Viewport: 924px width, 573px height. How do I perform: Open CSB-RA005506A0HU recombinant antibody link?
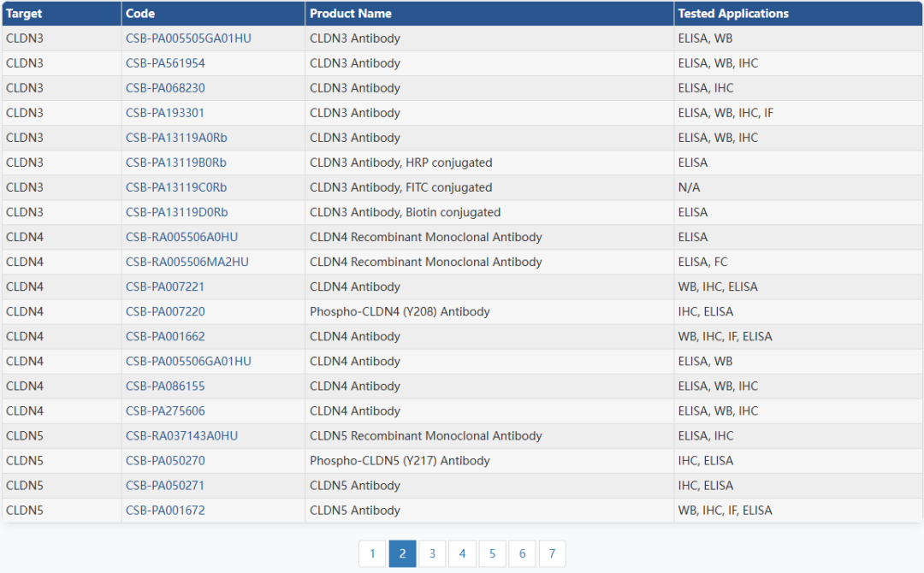(x=181, y=237)
